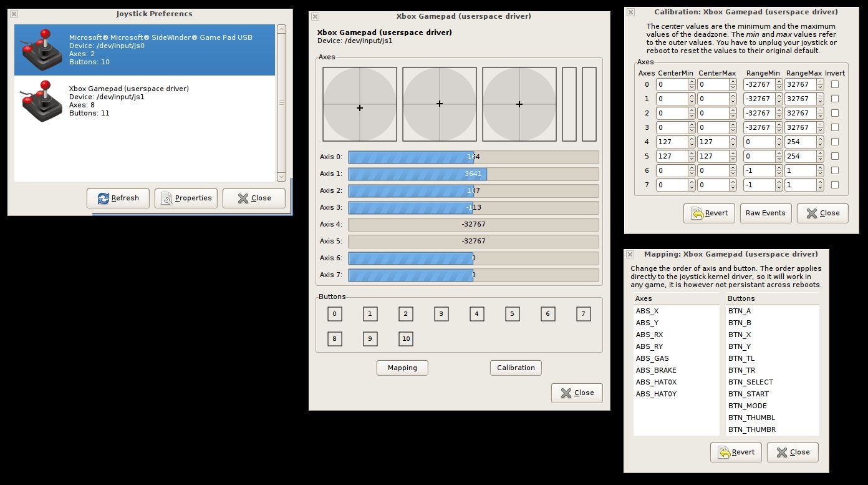868x485 pixels.
Task: Select the Xbox Gamepad joystick icon
Action: (x=42, y=101)
